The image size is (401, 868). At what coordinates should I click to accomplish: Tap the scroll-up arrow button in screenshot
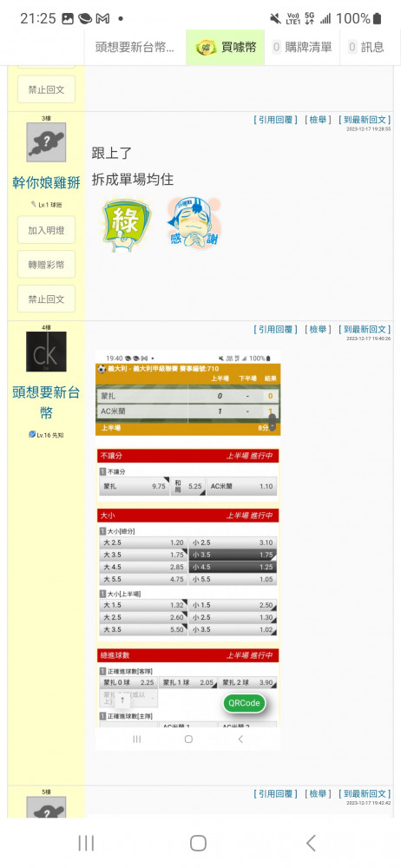(x=122, y=700)
